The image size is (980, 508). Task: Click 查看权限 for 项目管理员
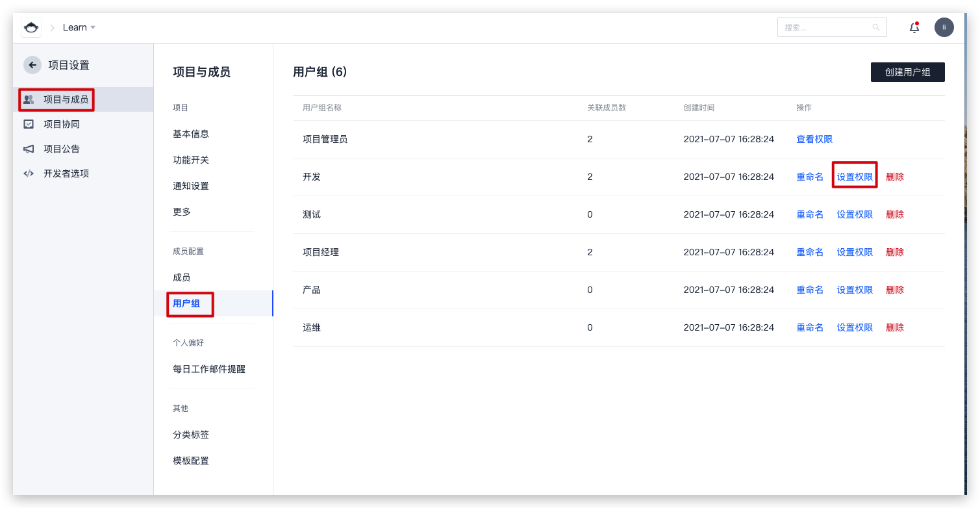point(814,139)
